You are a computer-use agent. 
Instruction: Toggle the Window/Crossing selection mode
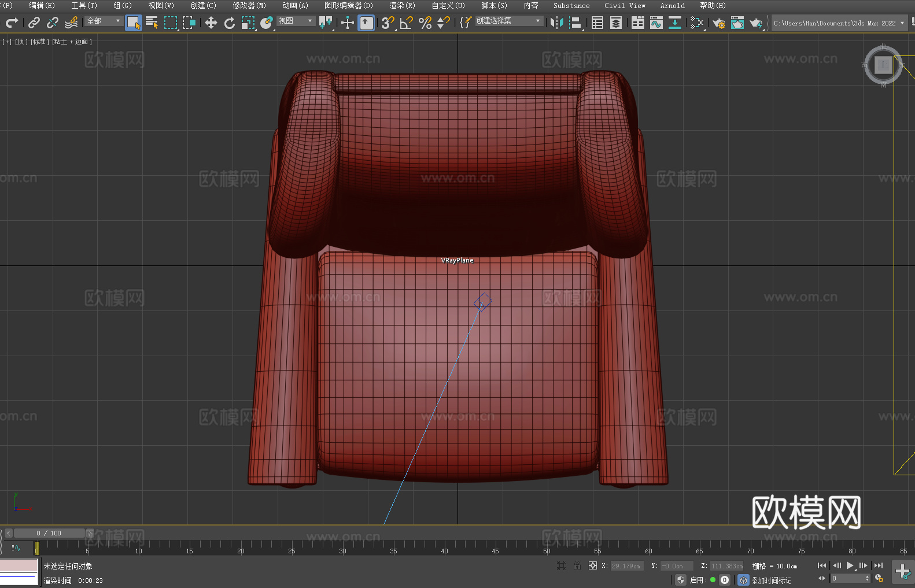coord(189,23)
